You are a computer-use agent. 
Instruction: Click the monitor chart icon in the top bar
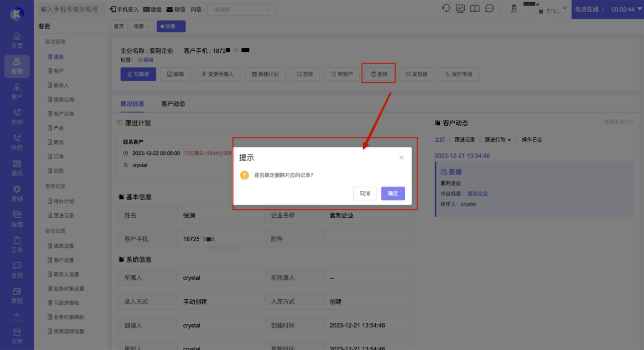tap(460, 9)
